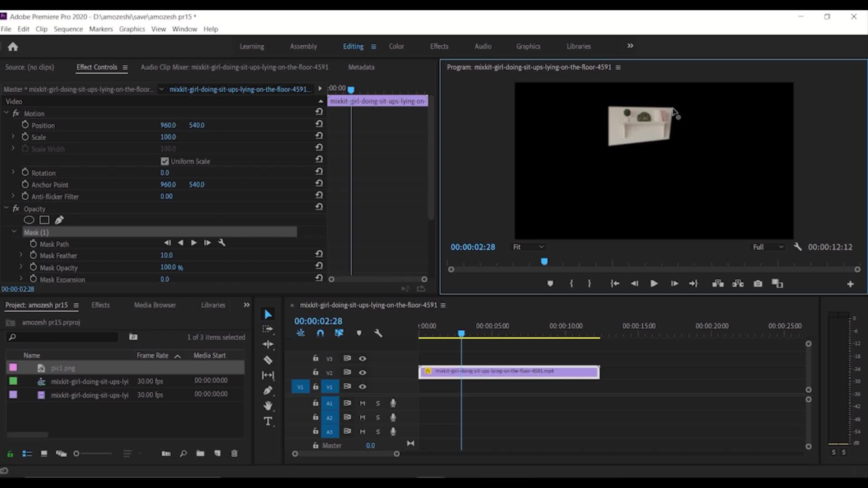This screenshot has width=868, height=488.
Task: Reset the Scale parameter
Action: pyautogui.click(x=319, y=136)
